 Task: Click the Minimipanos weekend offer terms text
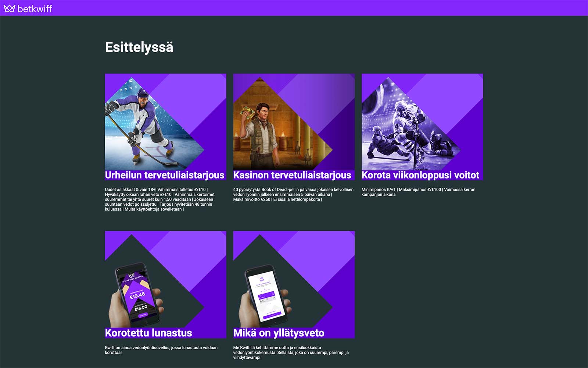point(418,192)
